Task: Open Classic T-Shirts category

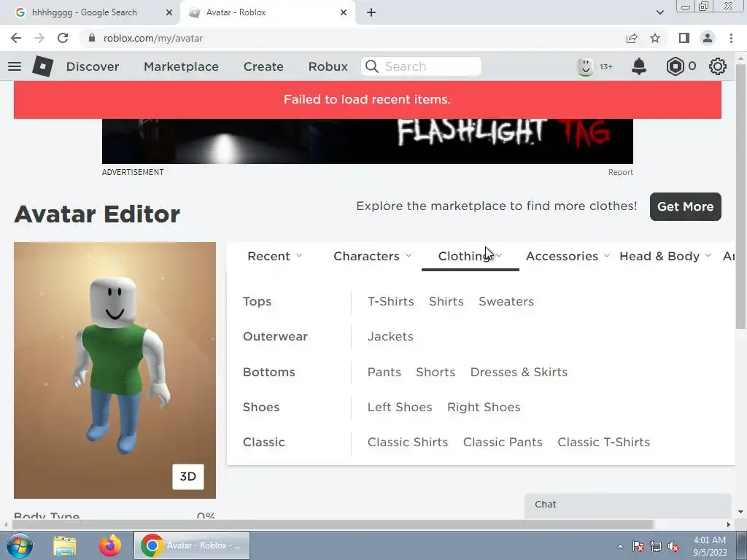Action: pyautogui.click(x=603, y=442)
